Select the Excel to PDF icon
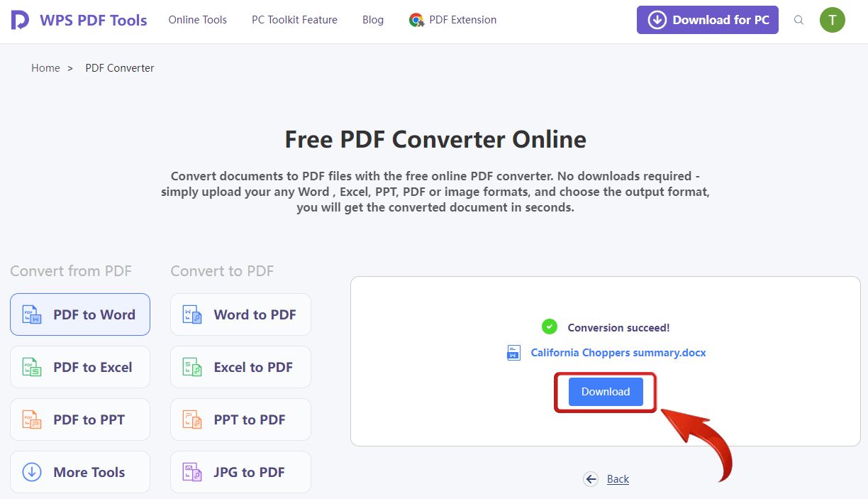This screenshot has width=868, height=499. (x=191, y=367)
